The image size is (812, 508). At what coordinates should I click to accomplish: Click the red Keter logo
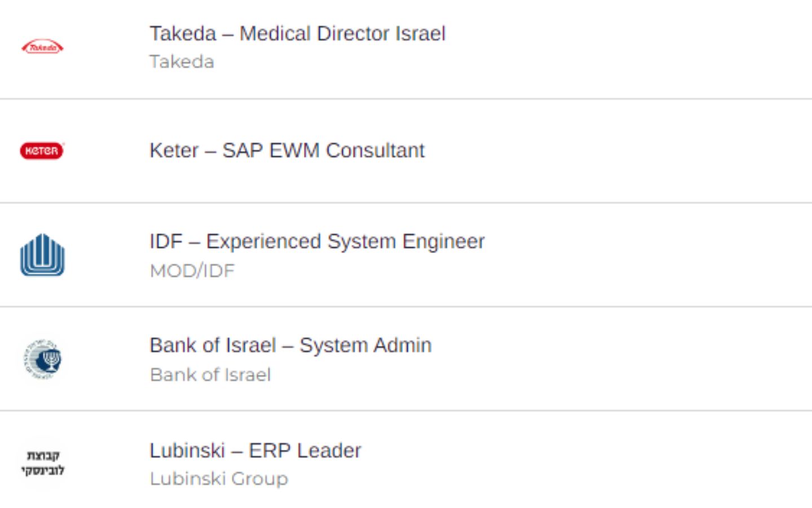point(42,151)
